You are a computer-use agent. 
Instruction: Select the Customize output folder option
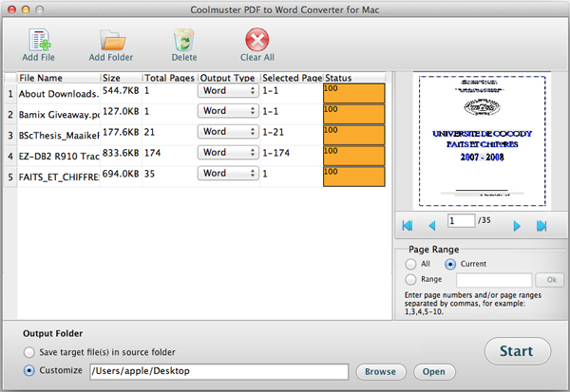pyautogui.click(x=29, y=370)
